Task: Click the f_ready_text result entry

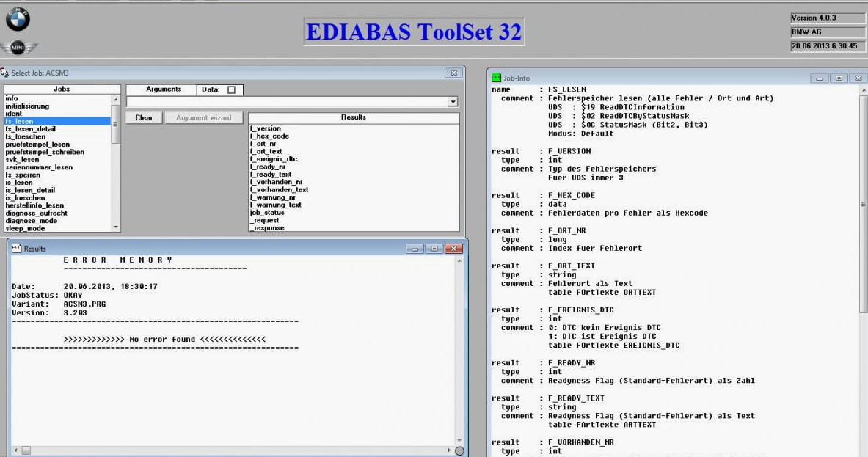Action: point(271,175)
